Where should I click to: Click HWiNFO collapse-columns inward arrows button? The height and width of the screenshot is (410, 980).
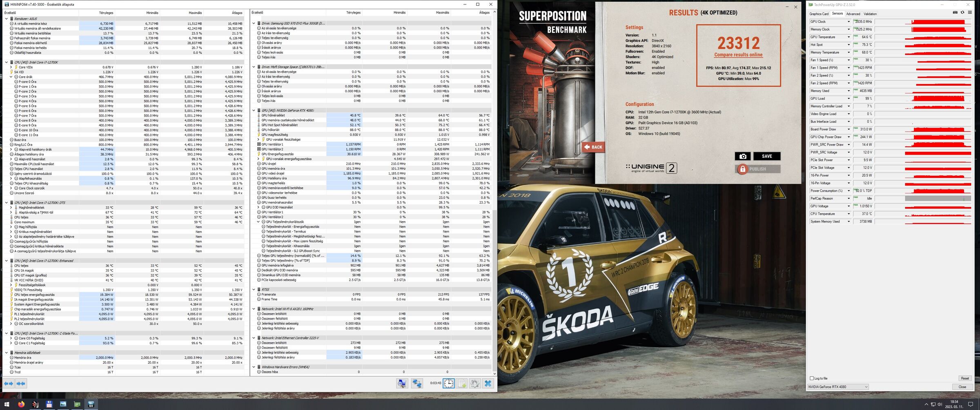(x=21, y=383)
